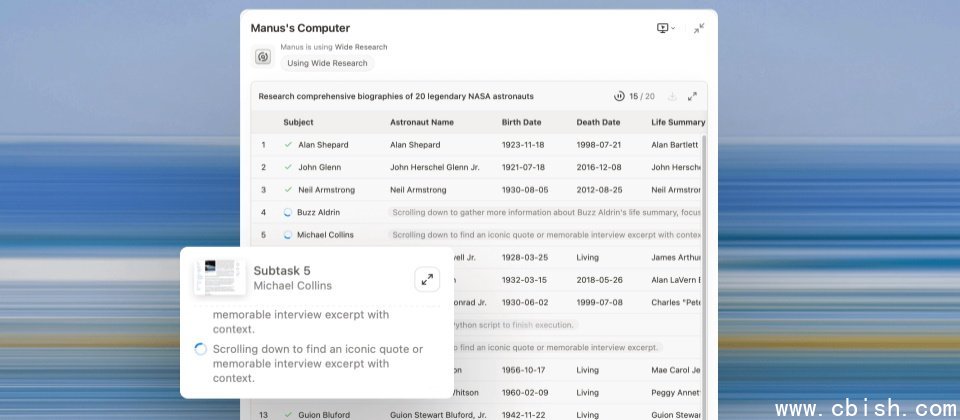Screen dimensions: 960x420
Task: Click the Astronaut Name column header
Action: point(421,122)
